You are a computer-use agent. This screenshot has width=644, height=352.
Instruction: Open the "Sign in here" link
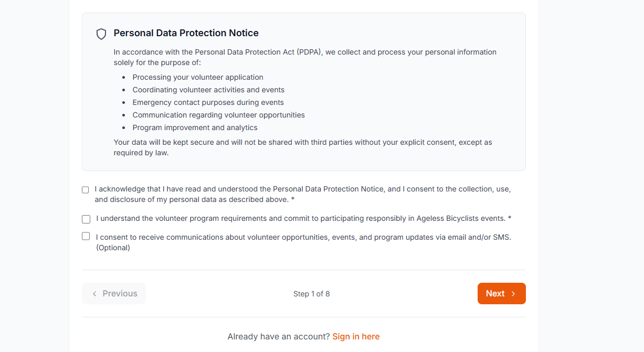pos(356,337)
